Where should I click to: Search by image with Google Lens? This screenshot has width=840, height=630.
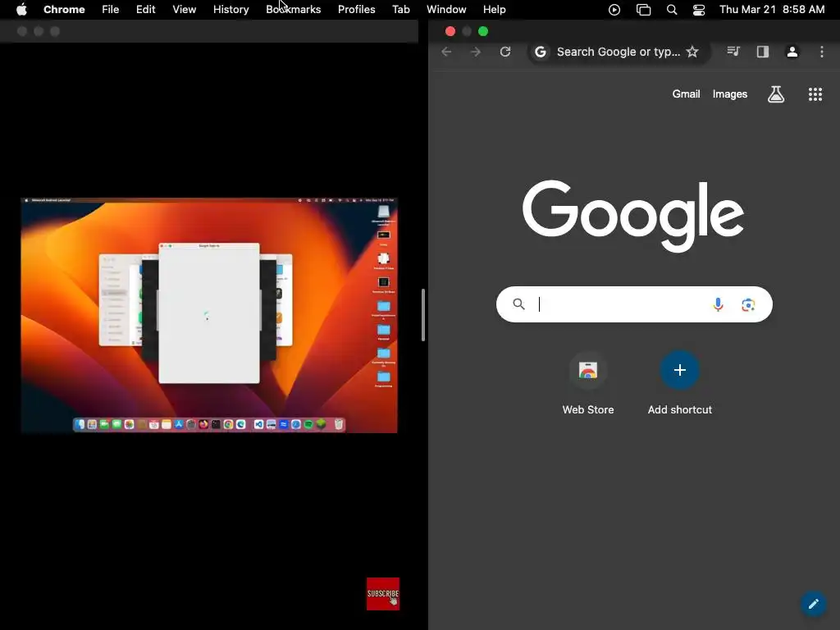pyautogui.click(x=748, y=305)
